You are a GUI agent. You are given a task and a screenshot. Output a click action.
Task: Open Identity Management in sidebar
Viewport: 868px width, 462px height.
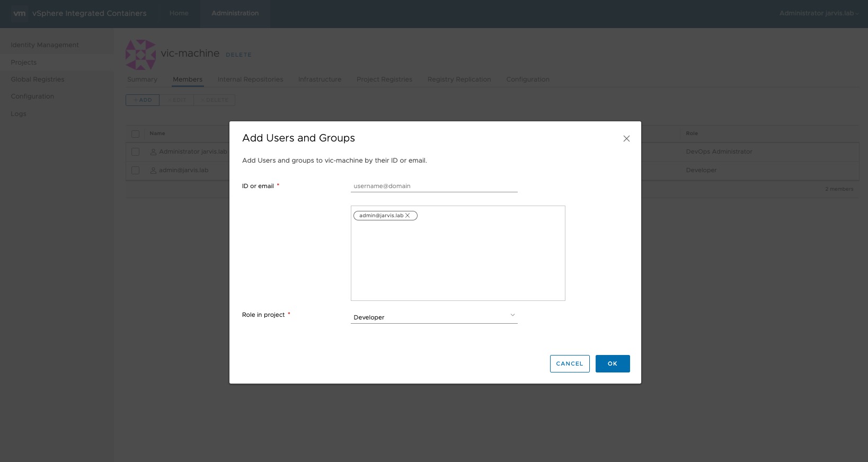[45, 45]
